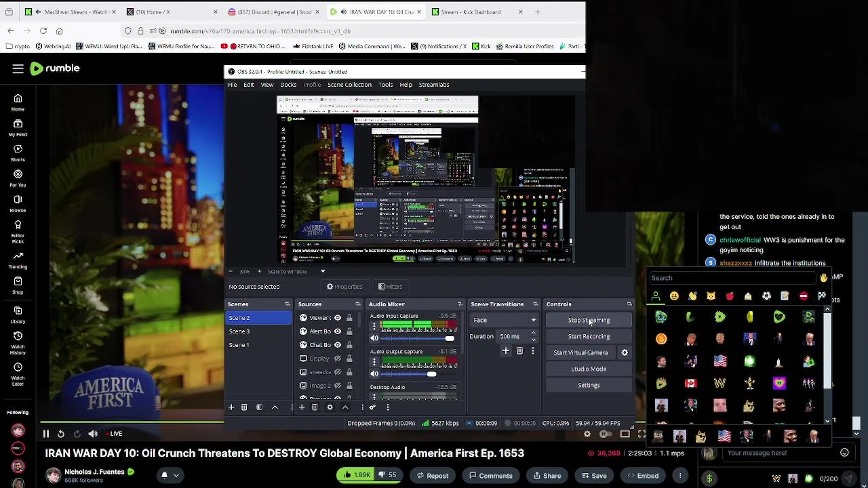
Task: Show the Display source
Action: pyautogui.click(x=337, y=359)
